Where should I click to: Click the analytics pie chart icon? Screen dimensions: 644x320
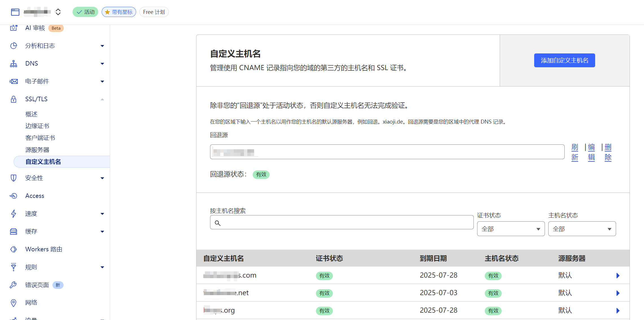click(14, 46)
